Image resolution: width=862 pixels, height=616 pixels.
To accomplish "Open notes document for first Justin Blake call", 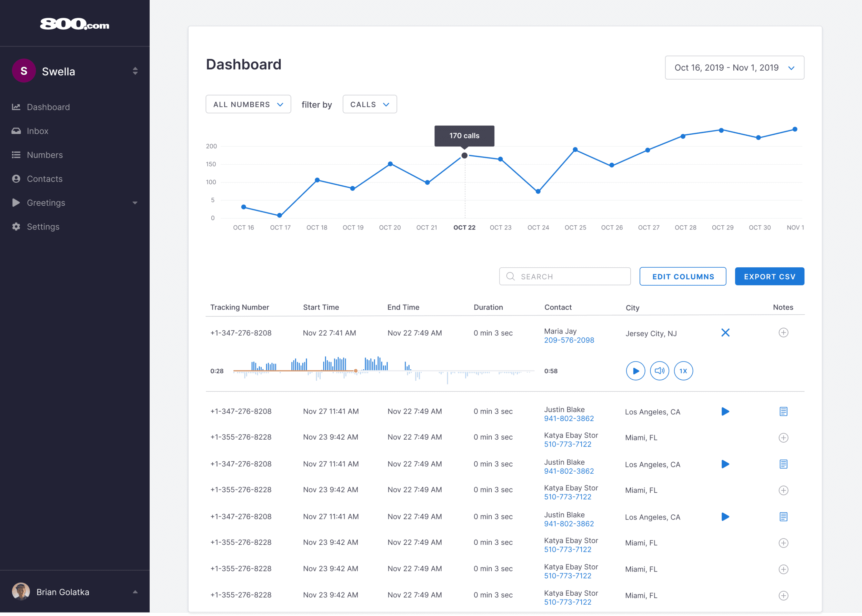I will pos(783,412).
